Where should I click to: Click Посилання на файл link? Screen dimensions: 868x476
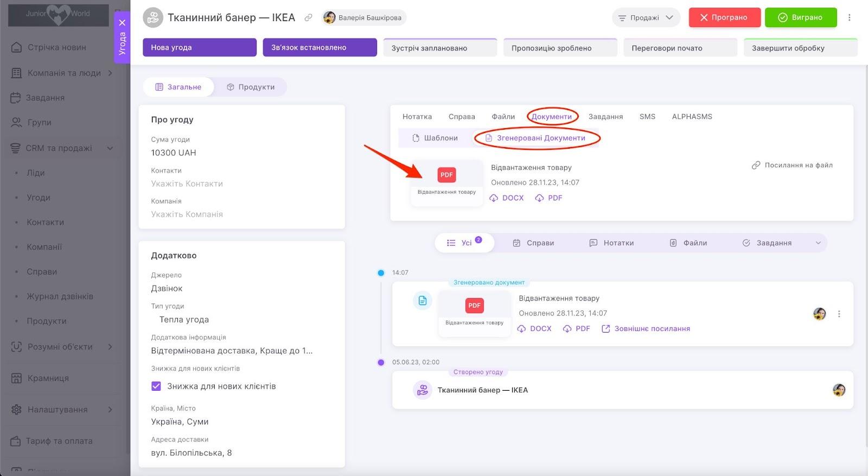(x=792, y=165)
